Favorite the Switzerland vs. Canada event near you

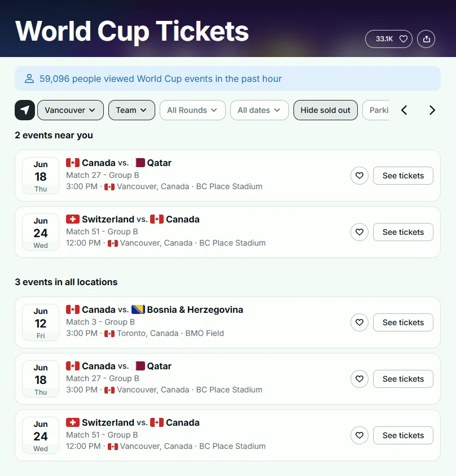(359, 232)
